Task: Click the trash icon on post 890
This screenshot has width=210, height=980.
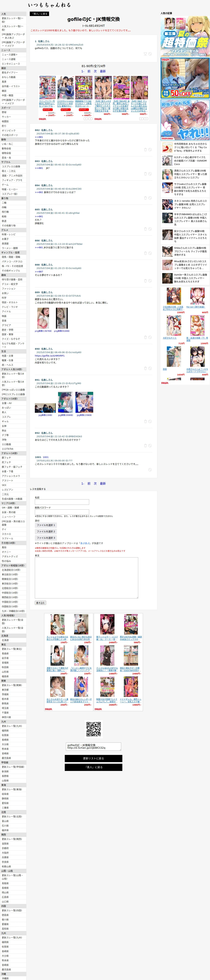Action: pyautogui.click(x=145, y=368)
